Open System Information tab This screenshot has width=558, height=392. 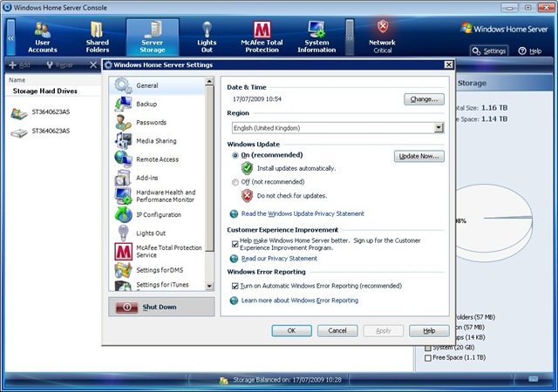click(x=316, y=37)
